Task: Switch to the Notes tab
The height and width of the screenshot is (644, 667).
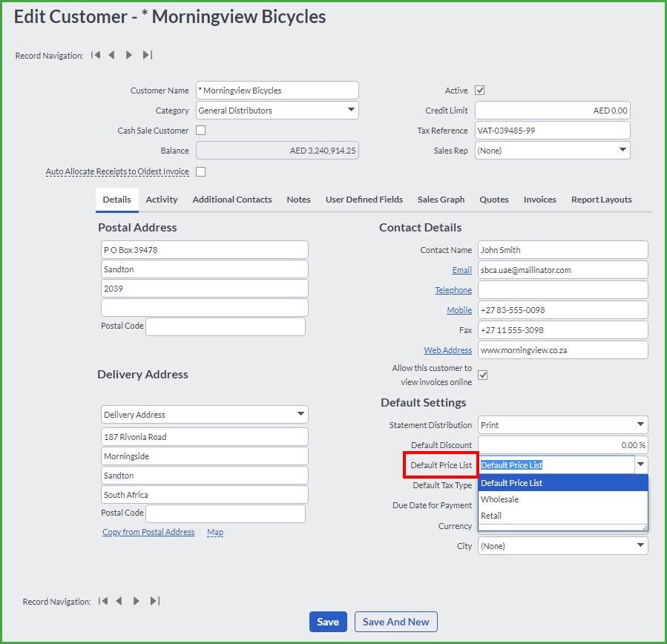Action: (x=298, y=200)
